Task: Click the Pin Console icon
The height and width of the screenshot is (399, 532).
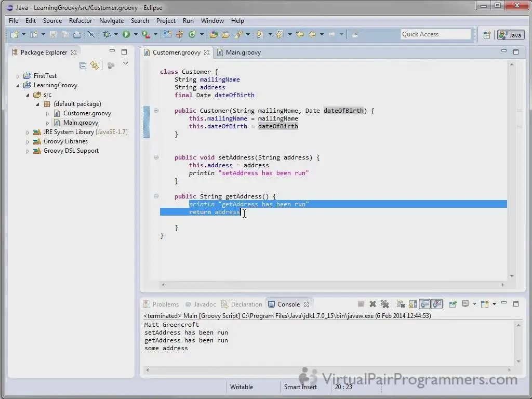Action: [x=453, y=304]
